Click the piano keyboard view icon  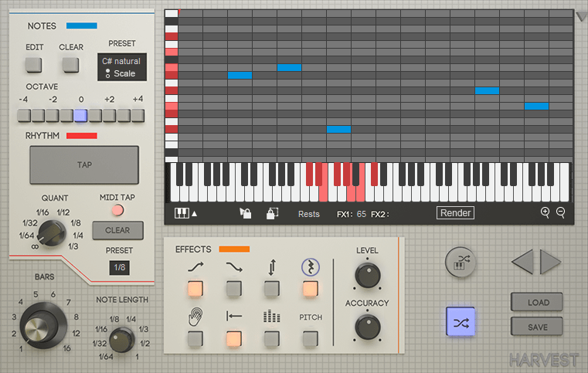coord(182,213)
